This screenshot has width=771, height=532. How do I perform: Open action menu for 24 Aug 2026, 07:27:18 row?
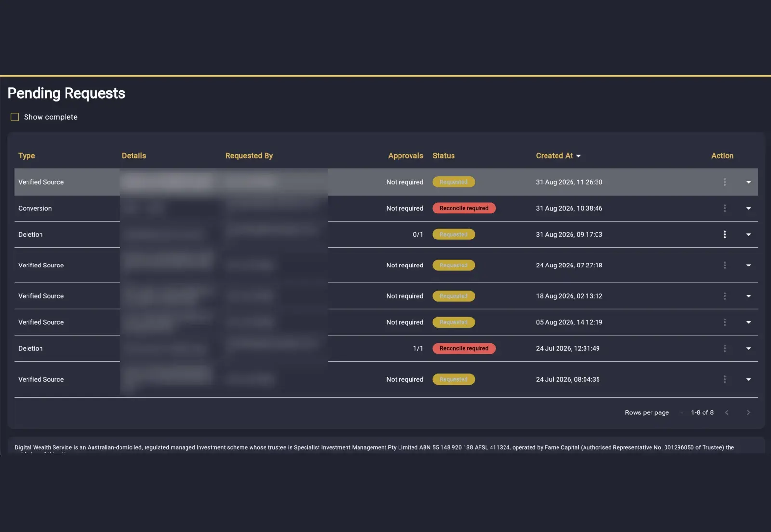[x=724, y=265]
